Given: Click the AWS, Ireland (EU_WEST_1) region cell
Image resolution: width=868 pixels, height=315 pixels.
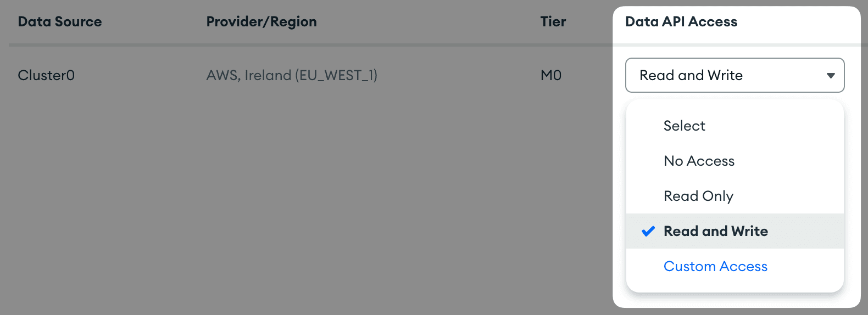Looking at the screenshot, I should pos(292,75).
